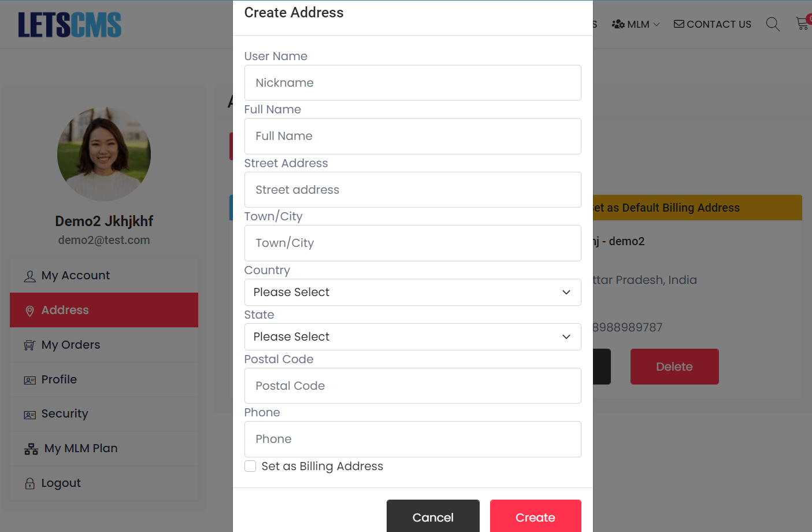Click the Address location pin icon
812x532 pixels.
[30, 311]
